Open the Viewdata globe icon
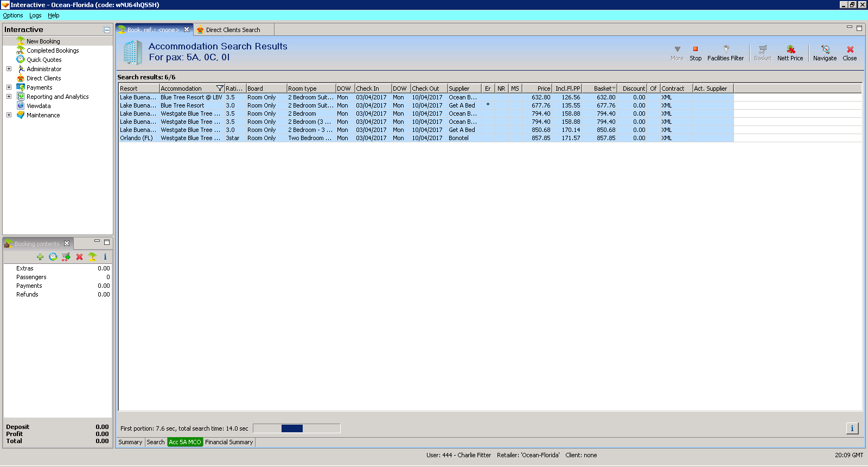868x467 pixels. [21, 105]
